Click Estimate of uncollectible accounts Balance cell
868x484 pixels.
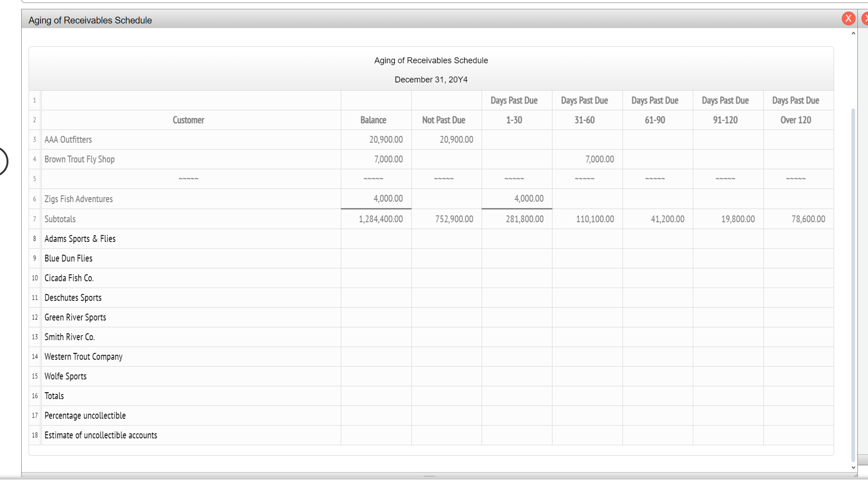376,435
